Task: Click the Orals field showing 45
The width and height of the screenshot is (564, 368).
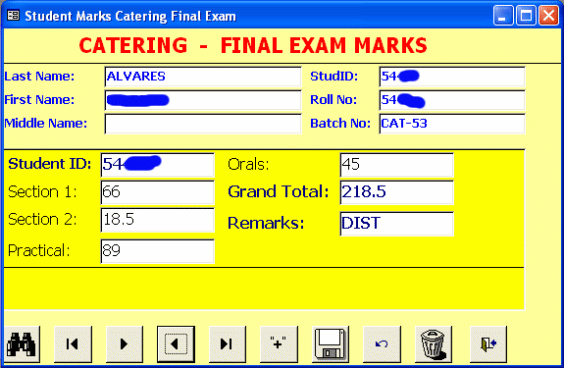Action: [x=397, y=165]
